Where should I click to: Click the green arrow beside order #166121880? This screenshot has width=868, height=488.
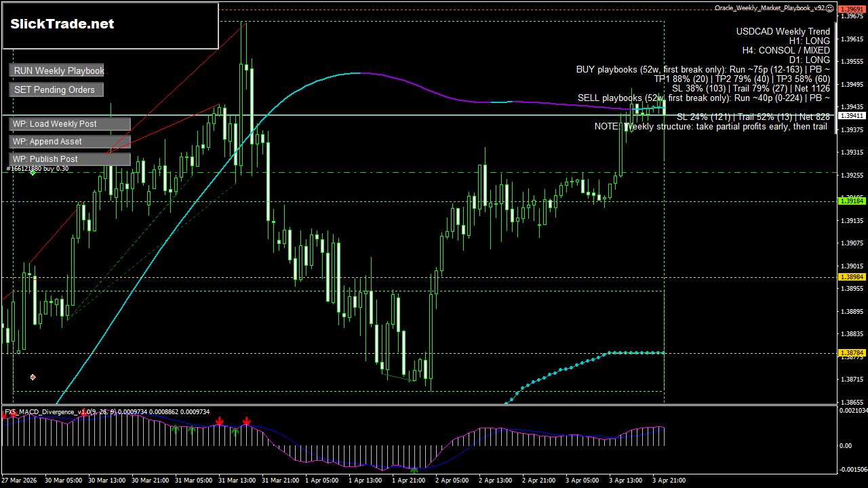33,173
